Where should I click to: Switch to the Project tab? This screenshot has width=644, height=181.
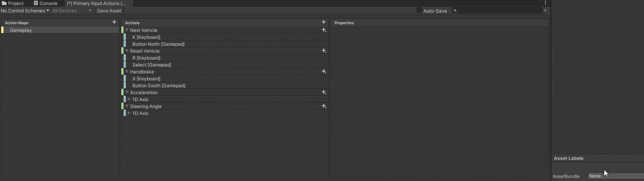12,3
